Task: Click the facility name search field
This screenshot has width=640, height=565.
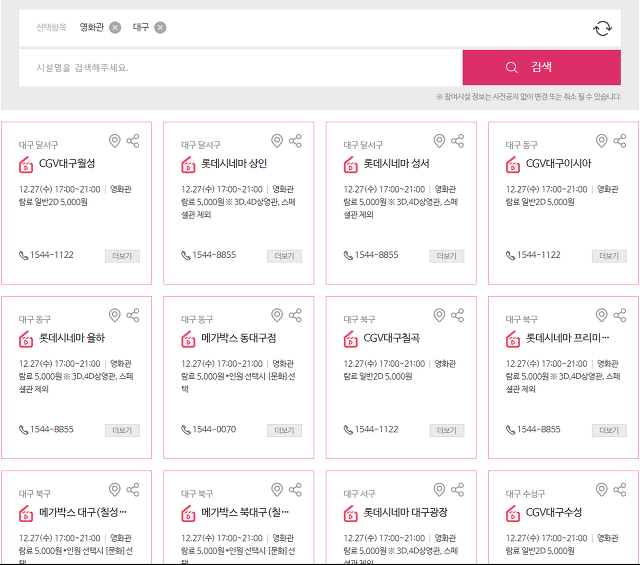Action: pos(240,68)
